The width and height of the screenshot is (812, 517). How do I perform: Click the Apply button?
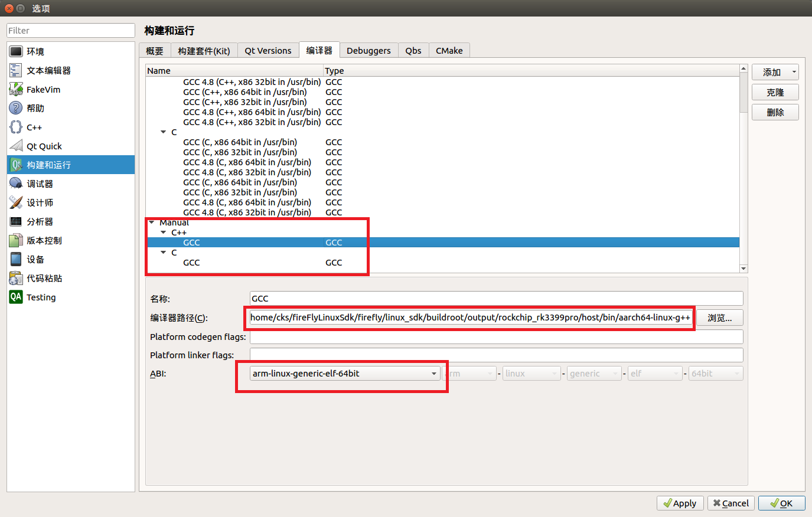tap(680, 503)
